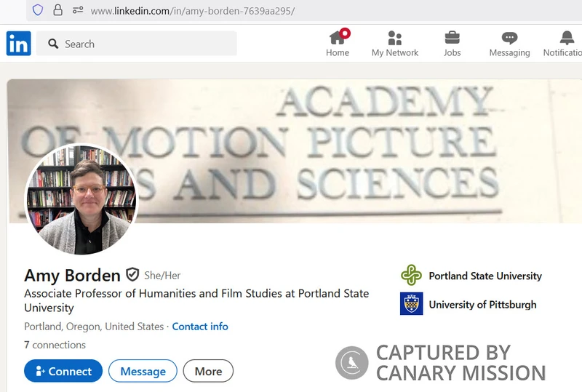Click the She/Her pronouns text

coord(162,276)
